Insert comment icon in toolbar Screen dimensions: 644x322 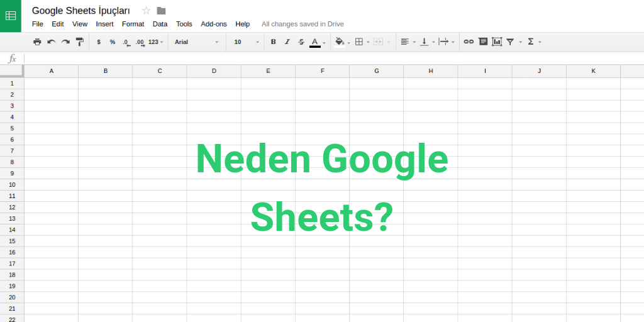click(483, 42)
